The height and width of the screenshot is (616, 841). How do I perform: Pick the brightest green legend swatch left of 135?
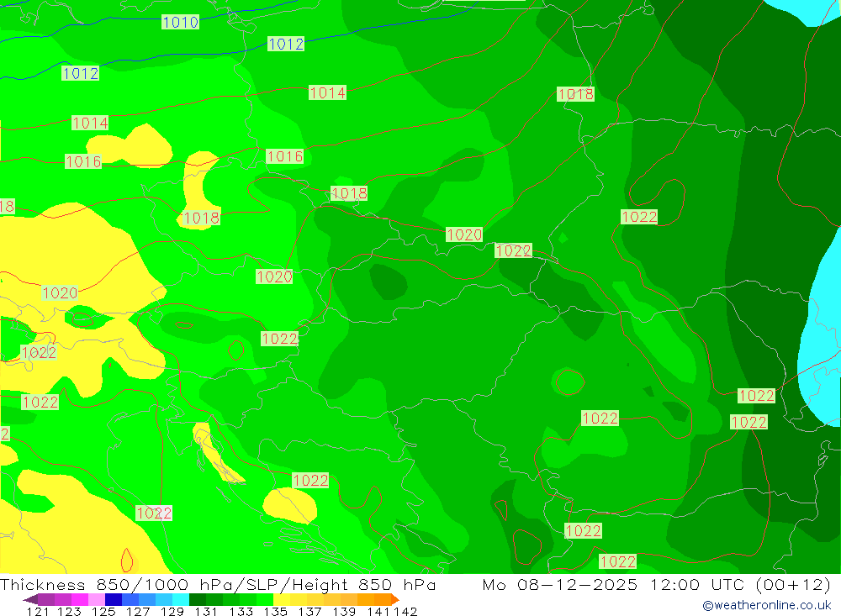pos(265,599)
